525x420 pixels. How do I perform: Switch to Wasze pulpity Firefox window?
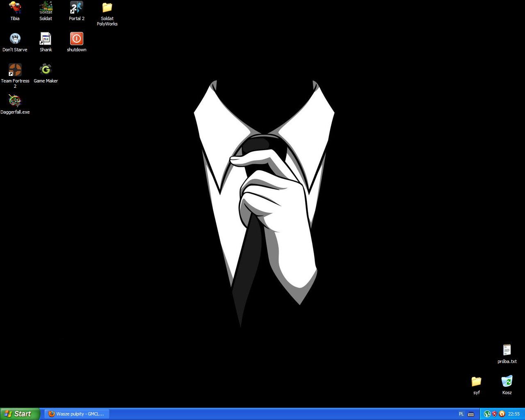(x=77, y=414)
